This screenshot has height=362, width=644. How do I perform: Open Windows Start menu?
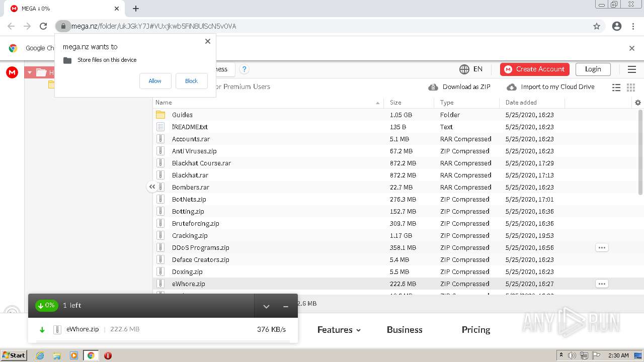(x=14, y=355)
